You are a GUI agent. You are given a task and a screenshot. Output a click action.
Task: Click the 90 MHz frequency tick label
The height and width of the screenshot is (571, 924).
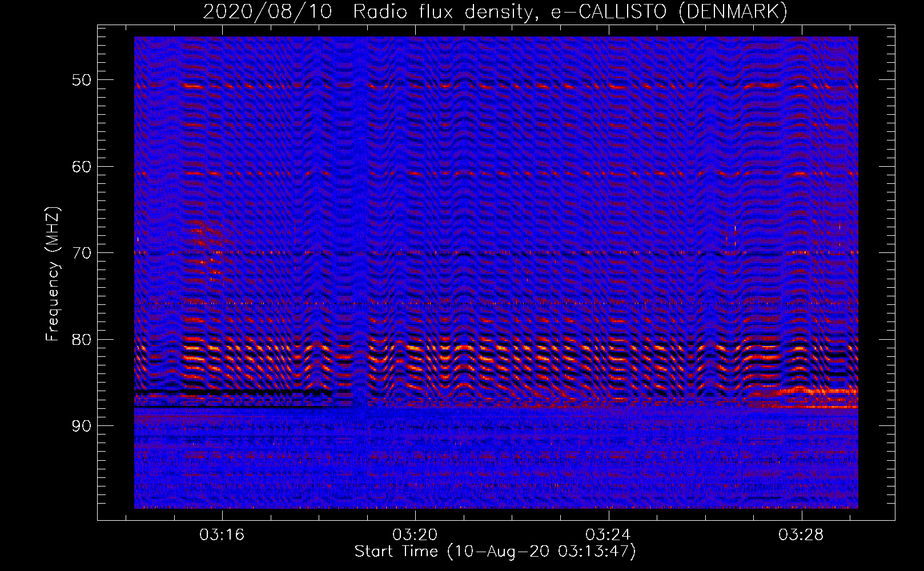[81, 426]
